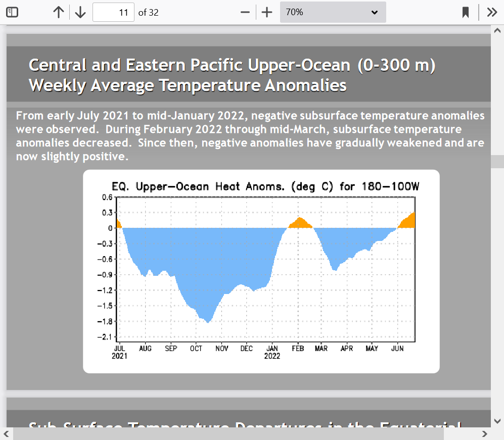504x440 pixels.
Task: Click the paragraph starting 'From early July 2021'
Action: click(x=250, y=136)
